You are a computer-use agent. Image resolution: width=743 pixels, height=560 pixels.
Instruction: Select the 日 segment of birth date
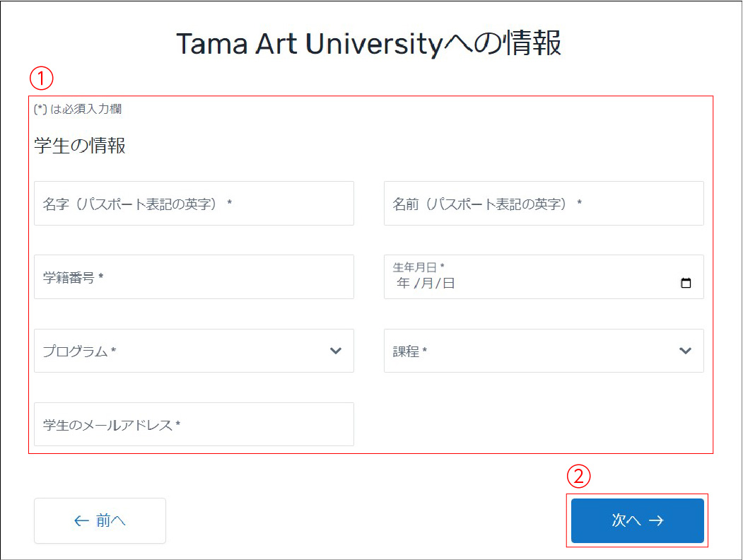click(x=449, y=284)
